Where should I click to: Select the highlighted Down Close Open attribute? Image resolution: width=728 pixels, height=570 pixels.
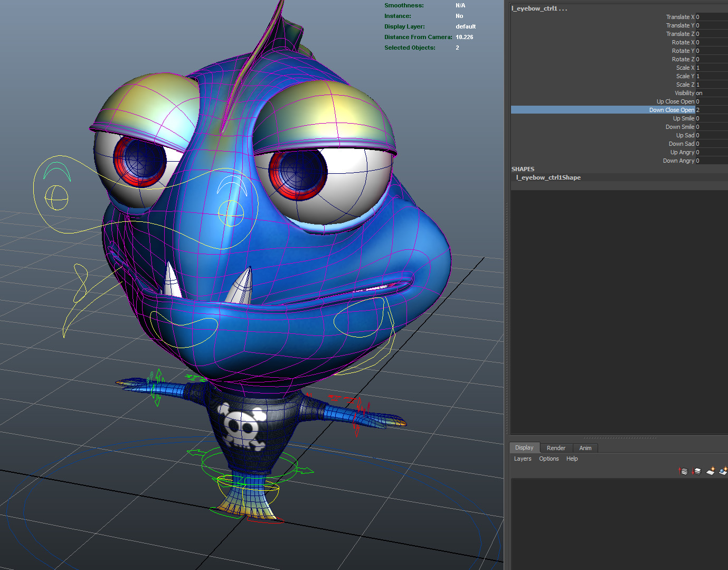[x=672, y=110]
